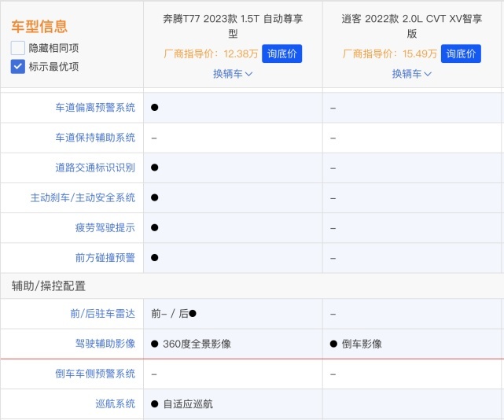Open 奔腾T77 2023款 1.5T 自动尊享型 title

[233, 26]
